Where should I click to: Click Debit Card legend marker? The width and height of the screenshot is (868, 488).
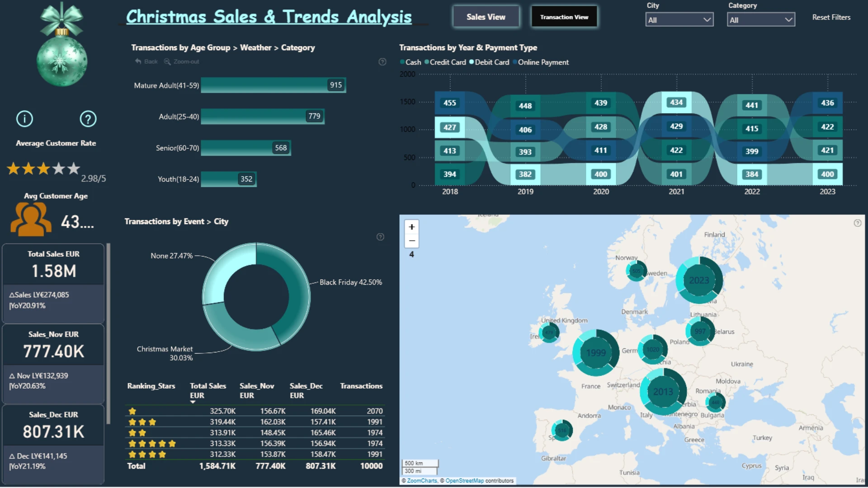[472, 62]
